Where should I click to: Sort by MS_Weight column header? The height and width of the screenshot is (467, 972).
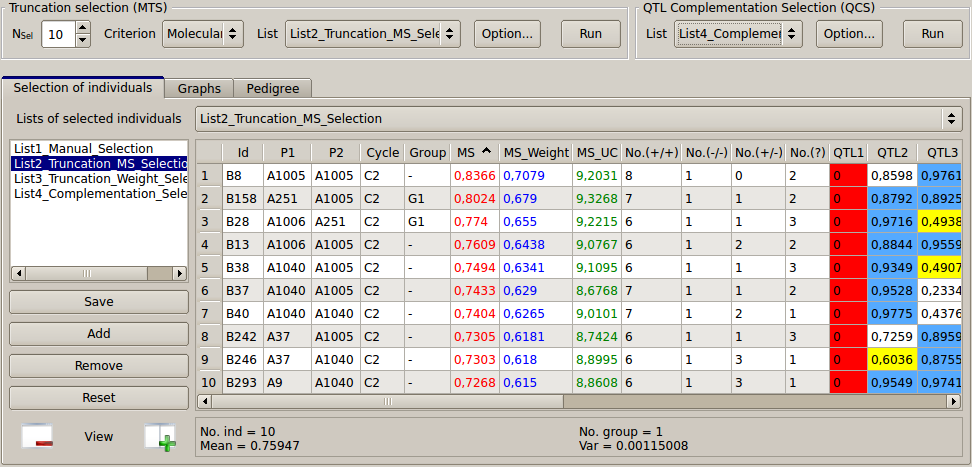coord(535,153)
